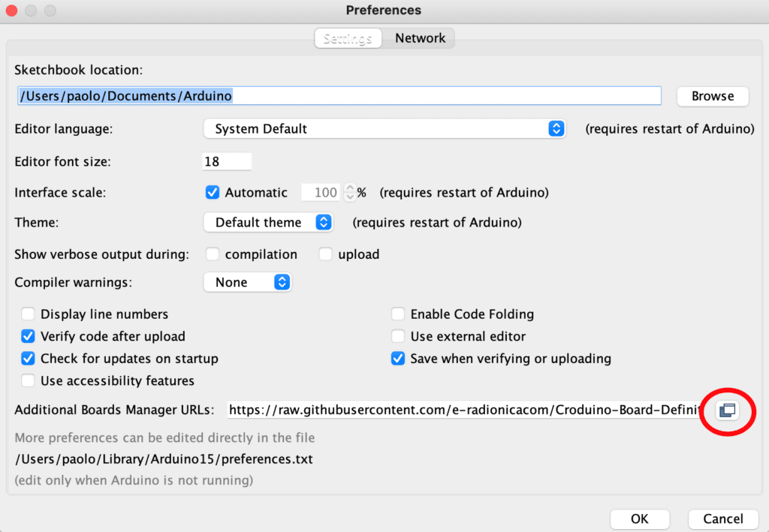Open the Compiler warnings dropdown

pyautogui.click(x=247, y=282)
